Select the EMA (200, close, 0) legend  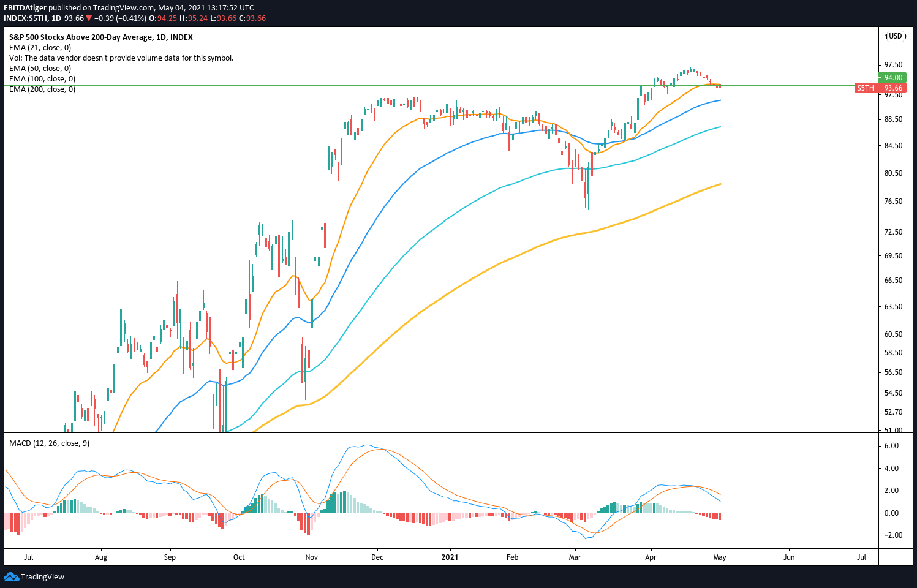(42, 89)
